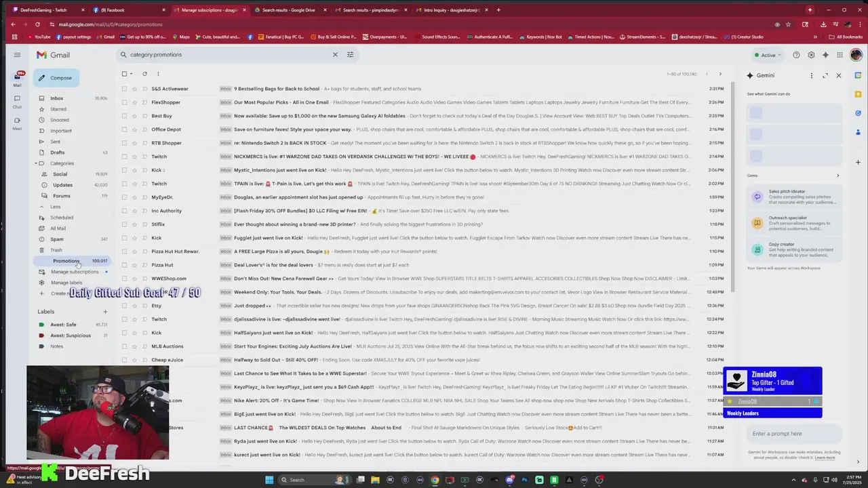Go to the next page of emails
The width and height of the screenshot is (868, 488).
(720, 74)
